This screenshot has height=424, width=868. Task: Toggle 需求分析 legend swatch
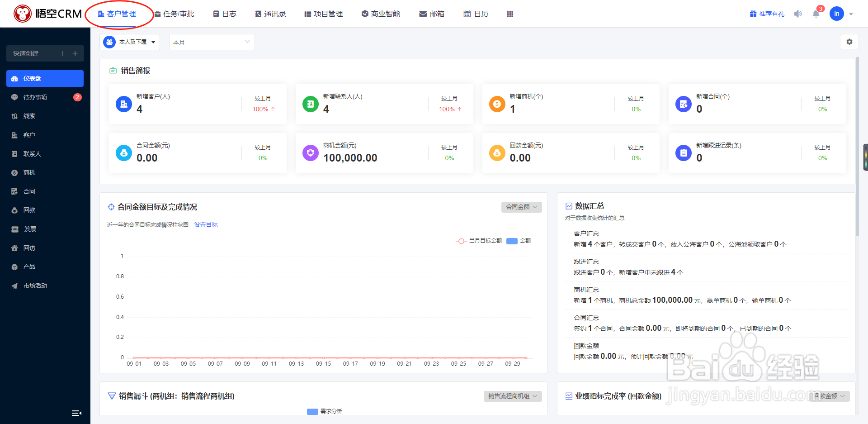[x=312, y=411]
